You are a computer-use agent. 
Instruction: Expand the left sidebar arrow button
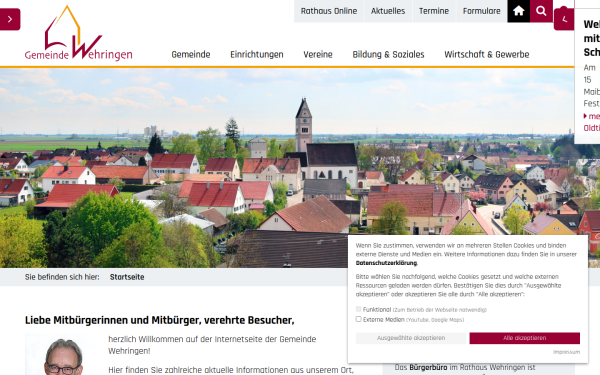[10, 19]
